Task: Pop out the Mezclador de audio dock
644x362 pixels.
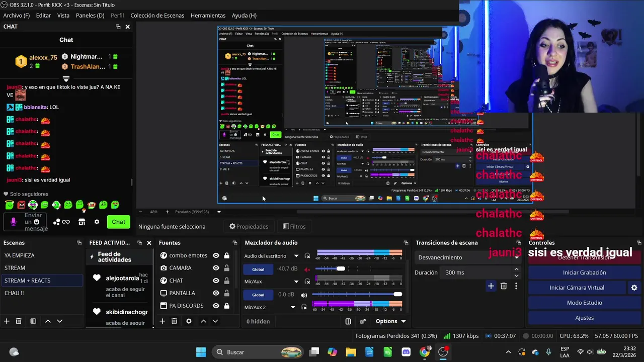Action: click(406, 243)
